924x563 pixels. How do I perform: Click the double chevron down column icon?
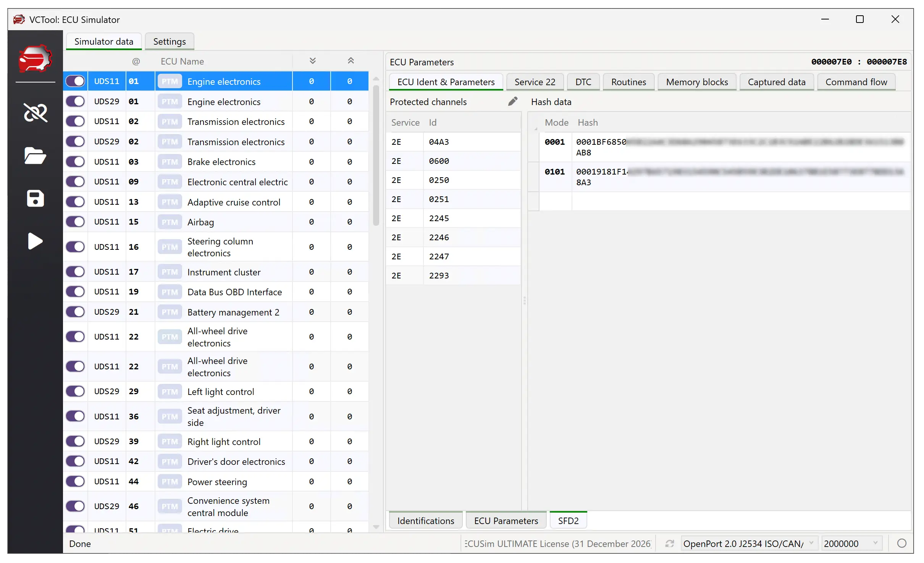click(312, 61)
